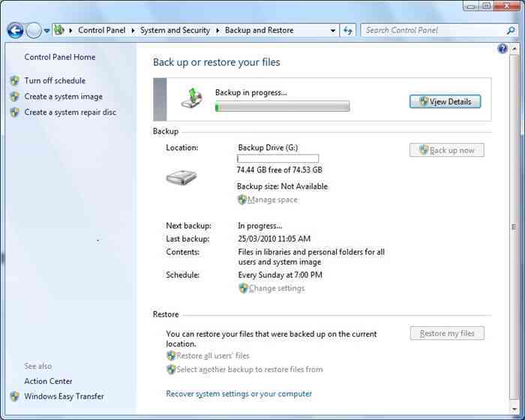Open Control Panel Home

tap(59, 57)
